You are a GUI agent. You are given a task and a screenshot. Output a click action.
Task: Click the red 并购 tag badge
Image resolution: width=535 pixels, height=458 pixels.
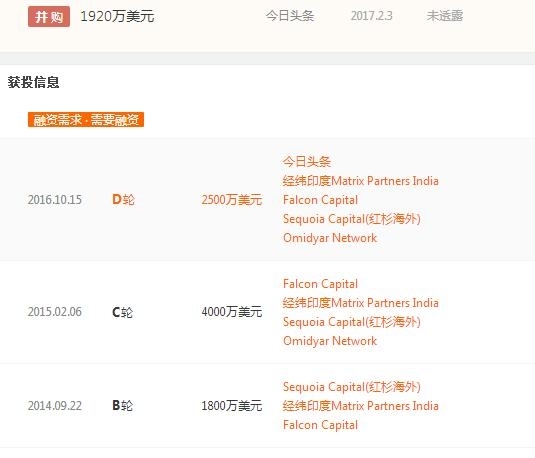pos(49,16)
